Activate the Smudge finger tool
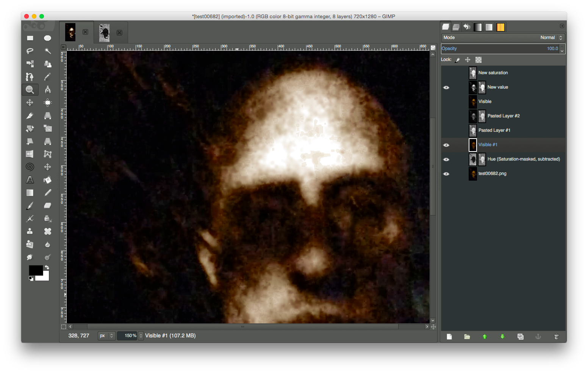Viewport: 588px width, 373px height. (30, 257)
